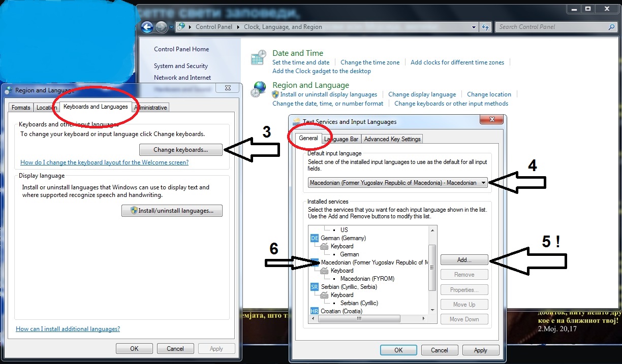
Task: Click keyboard icon under German (Germany)
Action: [324, 246]
